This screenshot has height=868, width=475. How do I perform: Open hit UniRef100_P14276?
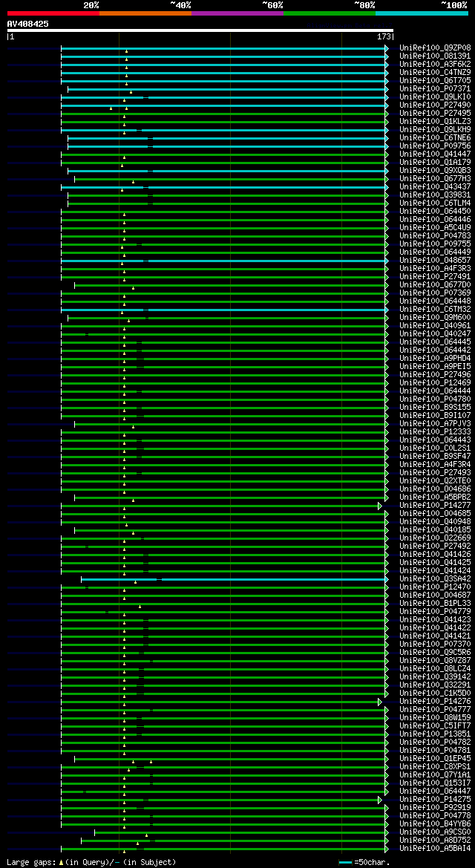[435, 702]
